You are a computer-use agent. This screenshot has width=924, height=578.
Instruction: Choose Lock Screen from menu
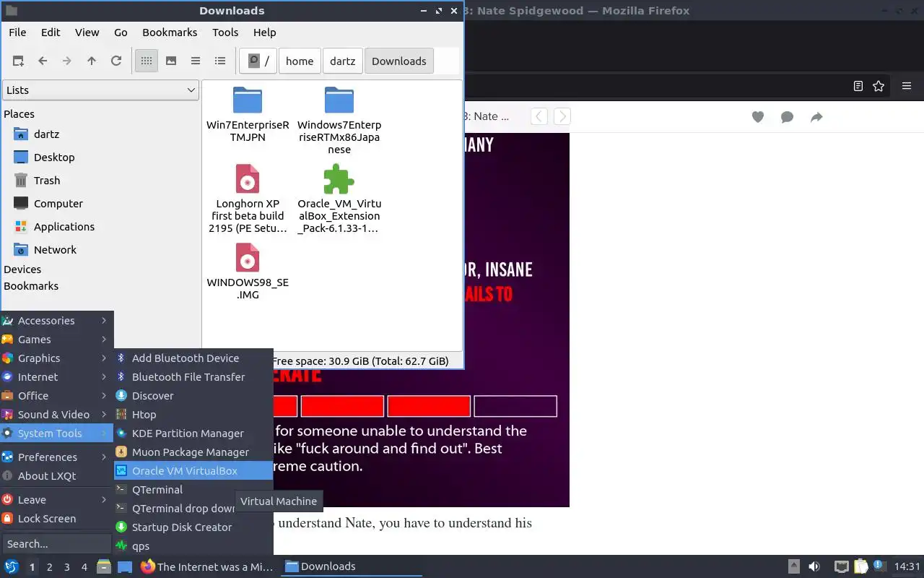[x=56, y=519]
